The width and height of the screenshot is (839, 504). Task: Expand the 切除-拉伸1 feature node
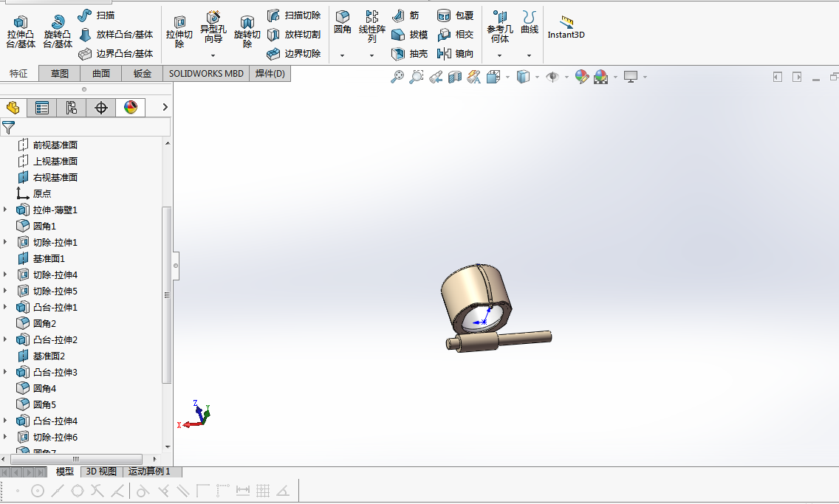[x=5, y=242]
